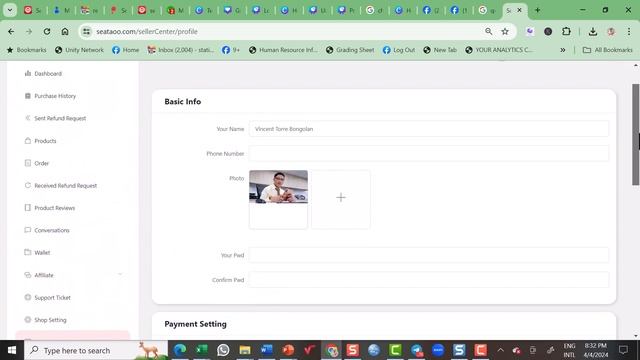Open Telegram from the taskbar

416,350
